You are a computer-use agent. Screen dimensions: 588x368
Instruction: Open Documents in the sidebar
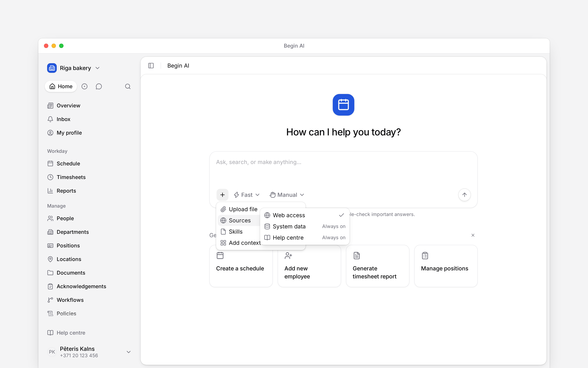coord(89,273)
